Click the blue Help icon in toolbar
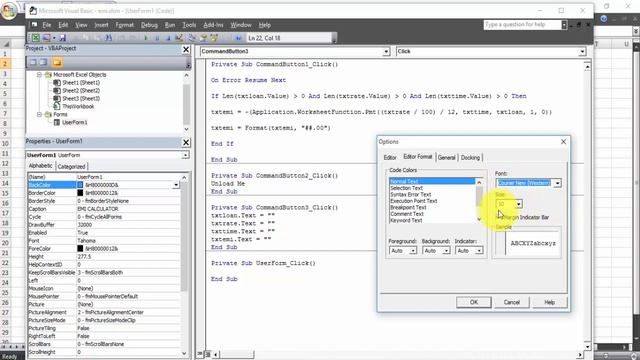 tap(238, 38)
